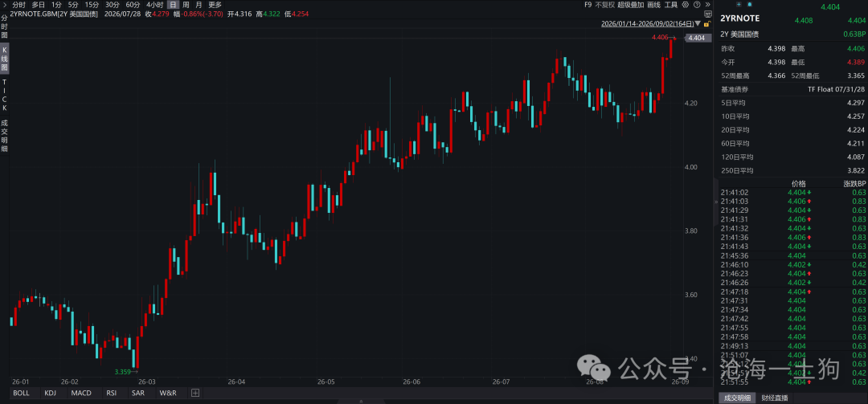Switch to 财经直播 tab

click(774, 398)
